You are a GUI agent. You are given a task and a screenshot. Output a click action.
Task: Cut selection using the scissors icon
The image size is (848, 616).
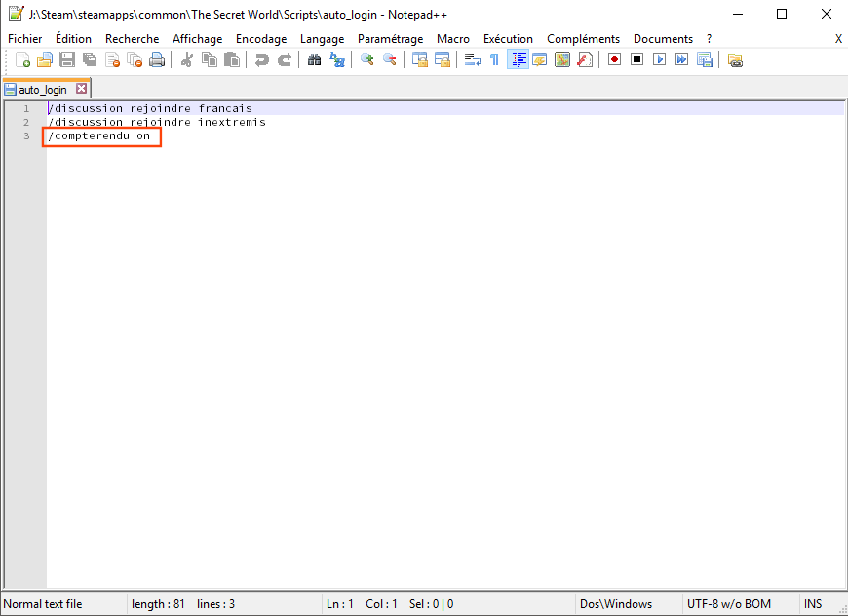tap(186, 59)
